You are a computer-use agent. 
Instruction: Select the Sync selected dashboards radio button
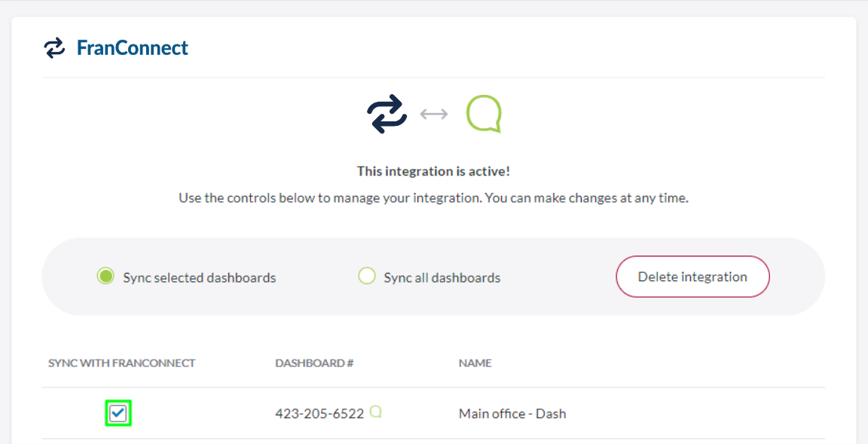(105, 277)
